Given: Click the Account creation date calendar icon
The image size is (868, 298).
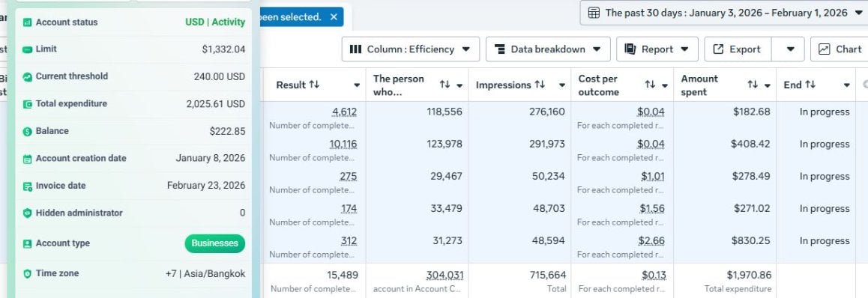Looking at the screenshot, I should point(27,159).
